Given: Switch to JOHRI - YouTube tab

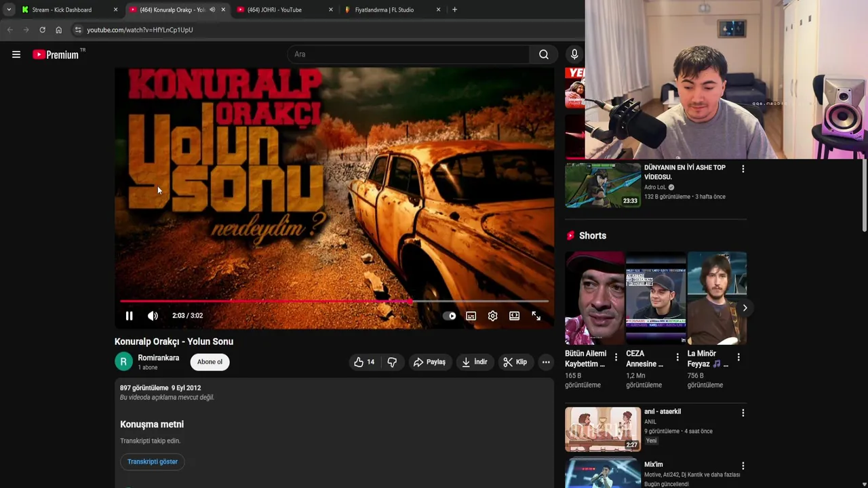Looking at the screenshot, I should [x=275, y=9].
